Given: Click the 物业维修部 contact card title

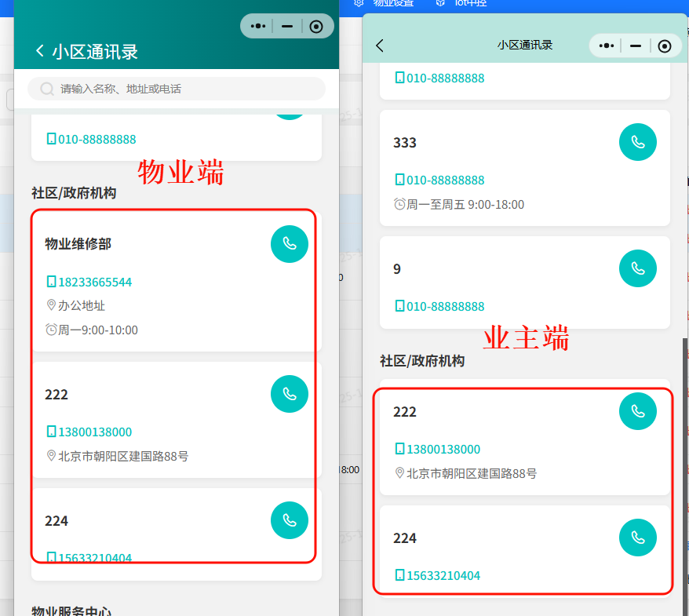Looking at the screenshot, I should [78, 244].
